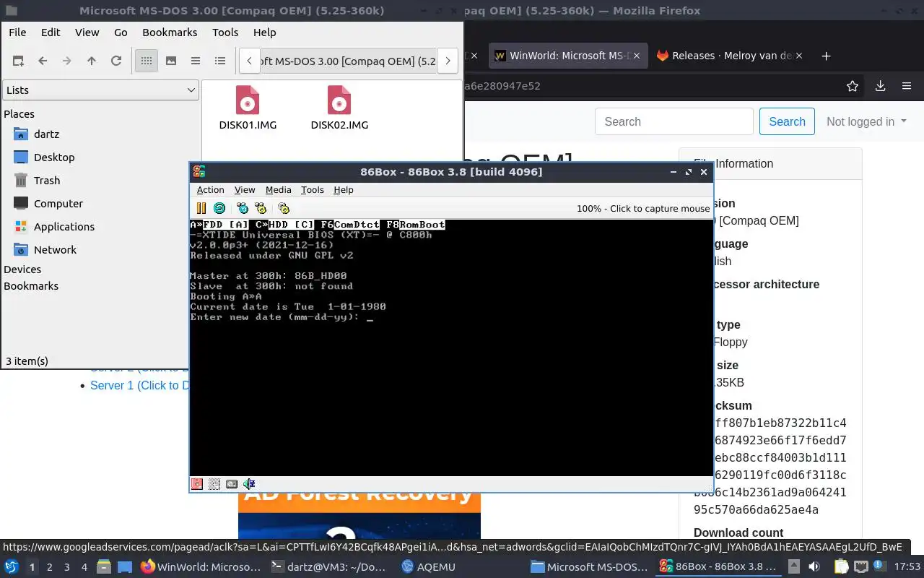Open Tools menu in file manager
Viewport: 924px width, 578px height.
click(225, 33)
